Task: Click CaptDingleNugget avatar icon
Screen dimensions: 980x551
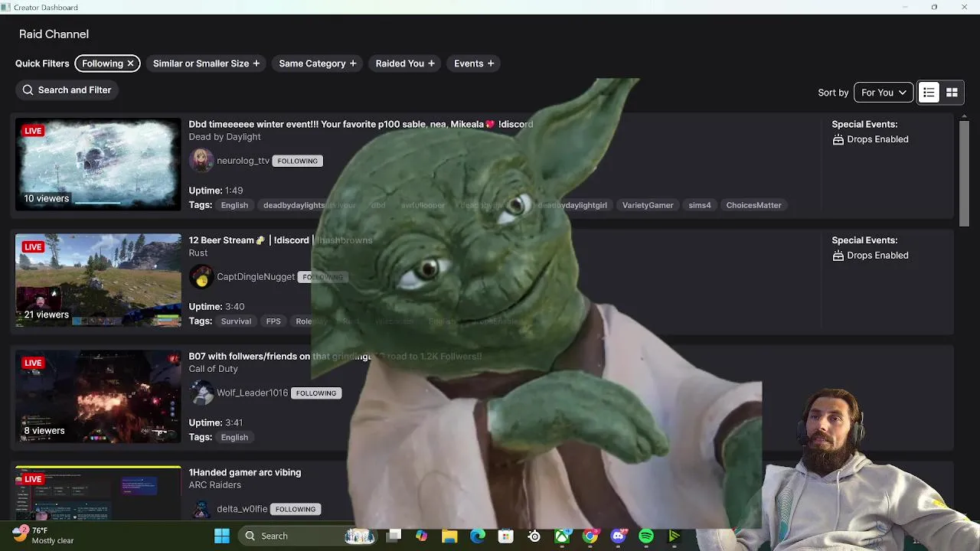Action: [x=201, y=277]
